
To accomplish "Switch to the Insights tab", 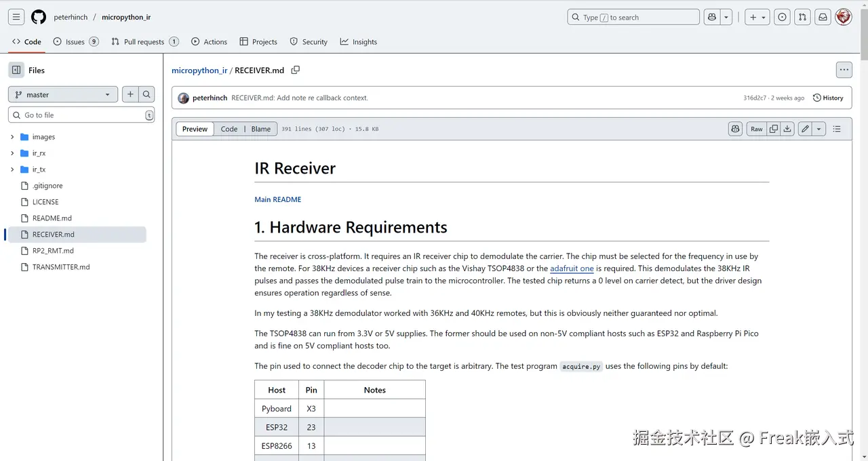I will click(x=359, y=41).
